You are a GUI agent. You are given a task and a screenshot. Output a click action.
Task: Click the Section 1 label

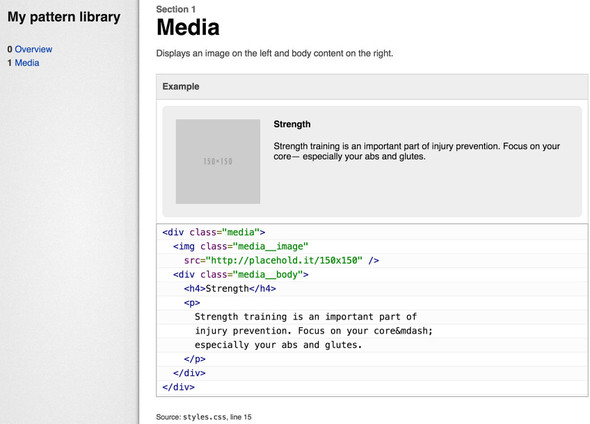pos(176,9)
